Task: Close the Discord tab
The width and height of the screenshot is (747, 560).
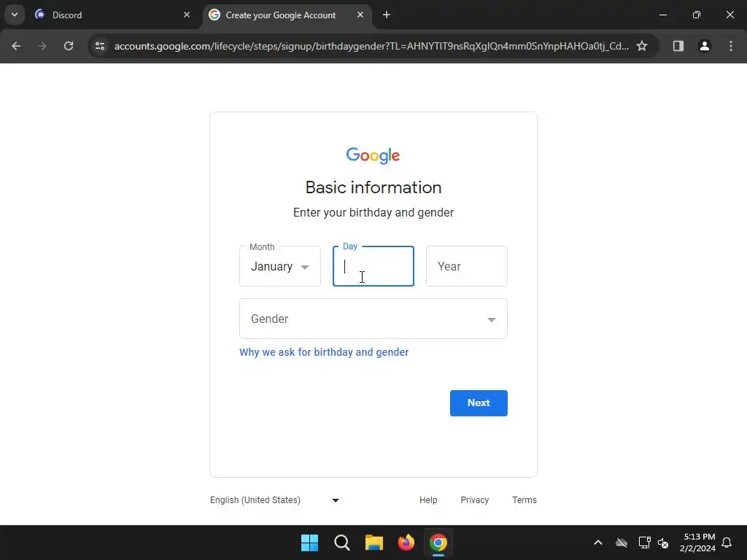Action: tap(187, 15)
